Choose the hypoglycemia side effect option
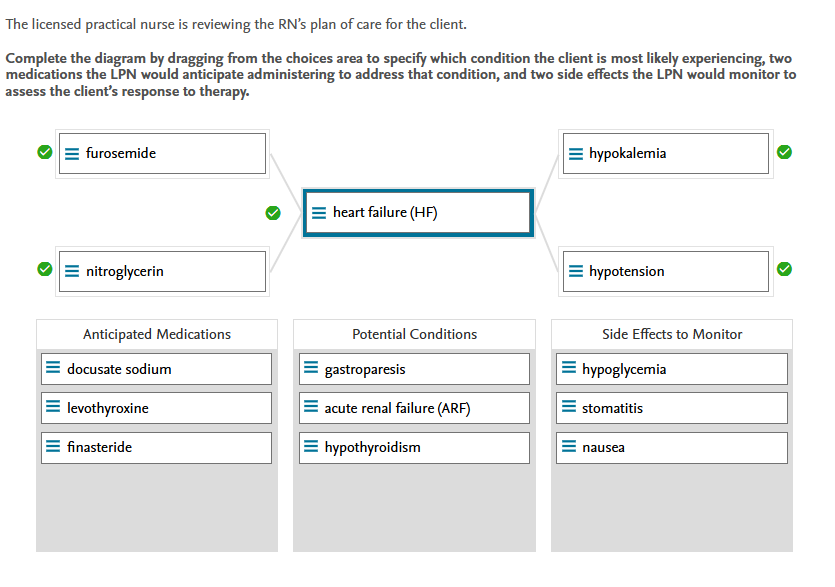 click(671, 369)
